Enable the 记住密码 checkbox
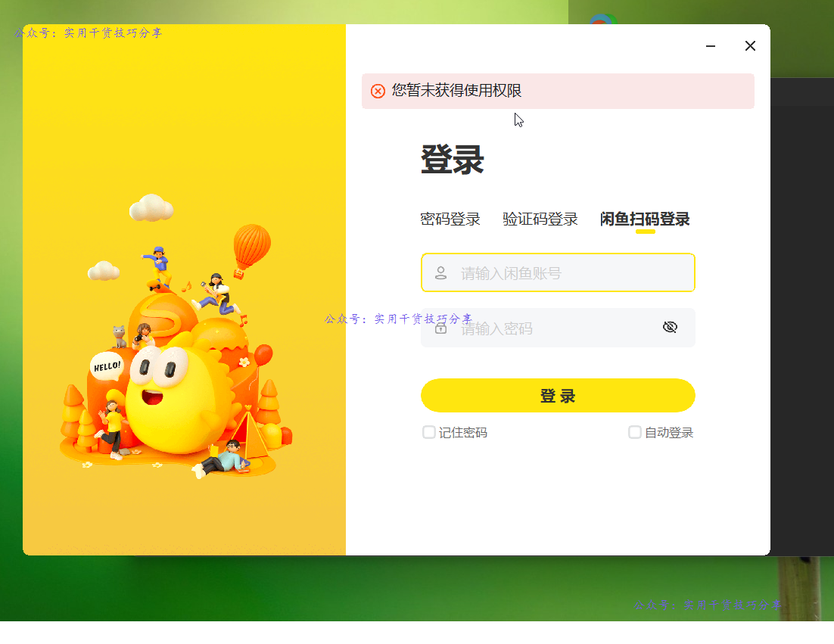834x644 pixels. [429, 432]
